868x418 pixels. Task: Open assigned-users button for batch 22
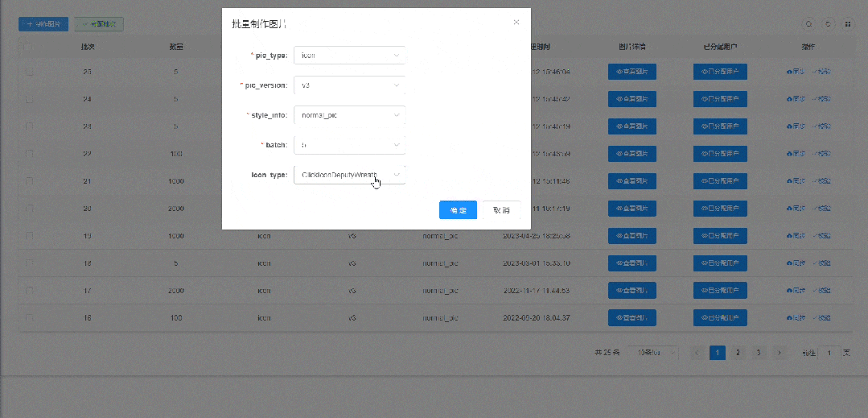720,154
